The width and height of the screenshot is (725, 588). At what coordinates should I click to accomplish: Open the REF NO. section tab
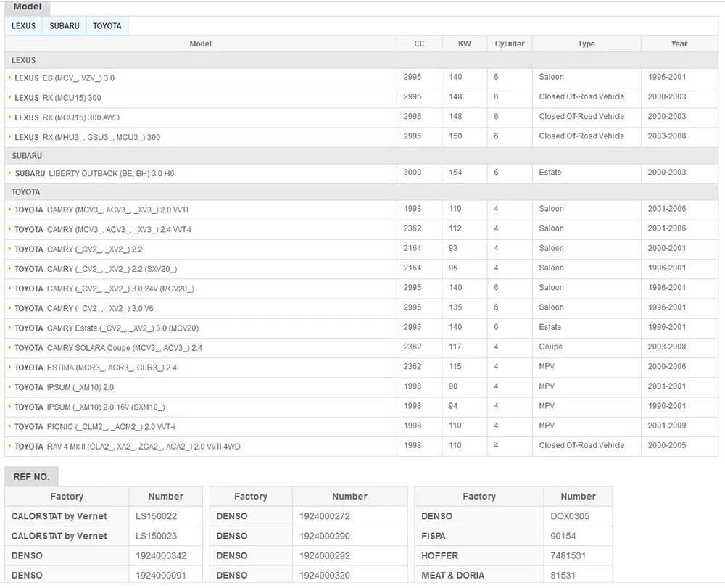click(31, 476)
